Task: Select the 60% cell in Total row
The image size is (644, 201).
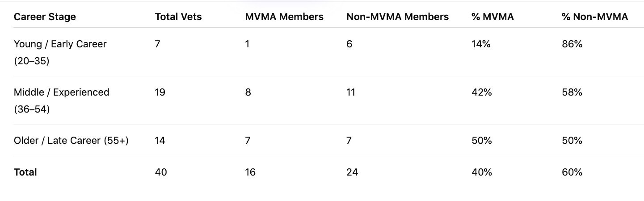Action: (572, 172)
